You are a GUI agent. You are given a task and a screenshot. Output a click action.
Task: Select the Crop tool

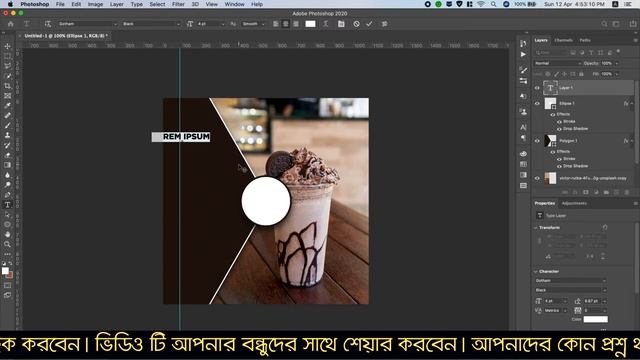[7, 86]
